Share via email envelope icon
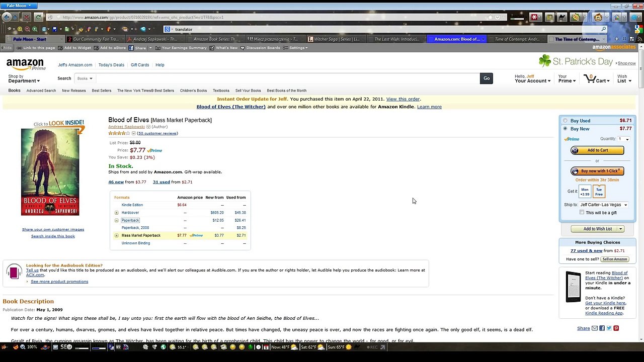Viewport: 644px width, 362px height. click(x=595, y=328)
